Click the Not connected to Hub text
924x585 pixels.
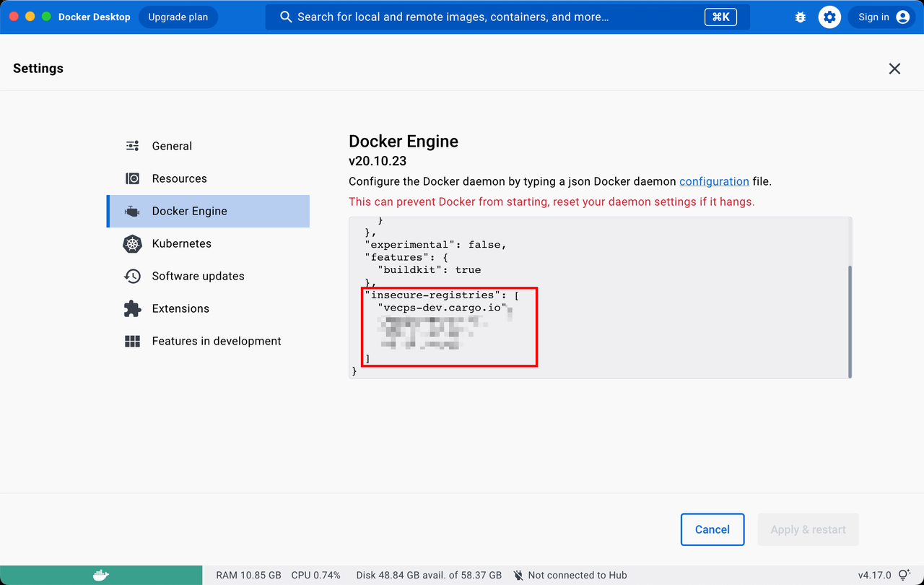[577, 576]
